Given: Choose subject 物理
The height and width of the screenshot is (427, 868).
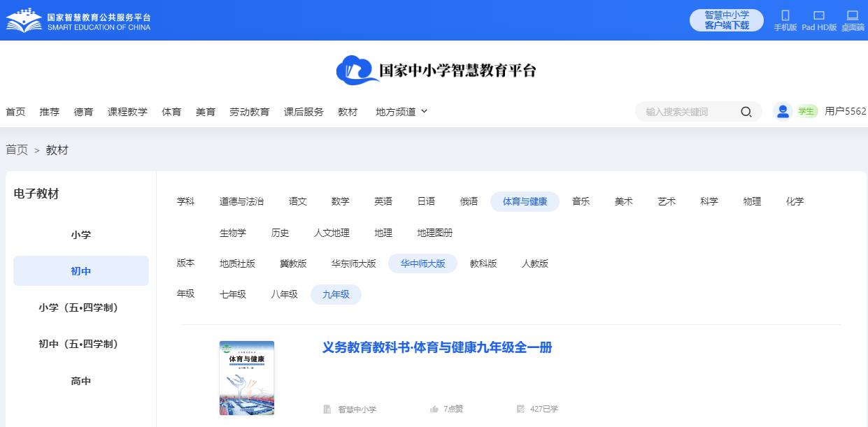Looking at the screenshot, I should point(752,201).
